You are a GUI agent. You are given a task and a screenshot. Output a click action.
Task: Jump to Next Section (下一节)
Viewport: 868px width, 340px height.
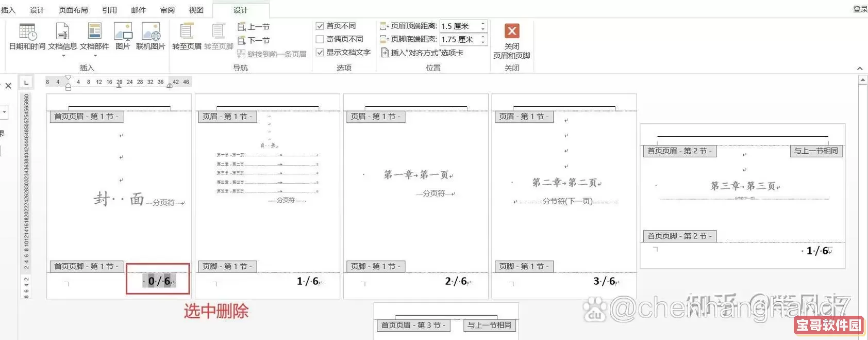coord(254,40)
